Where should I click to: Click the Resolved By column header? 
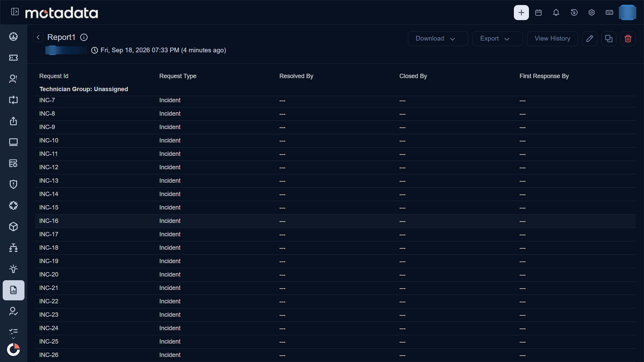coord(296,76)
